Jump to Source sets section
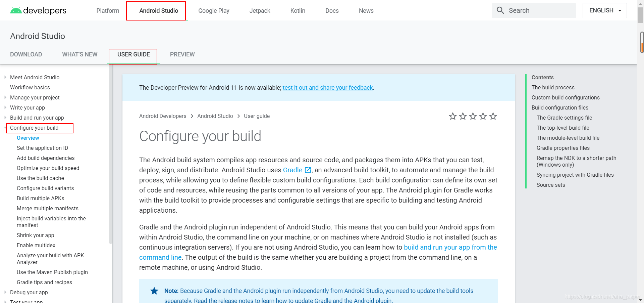Screen dimensions: 644x303 pyautogui.click(x=551, y=185)
